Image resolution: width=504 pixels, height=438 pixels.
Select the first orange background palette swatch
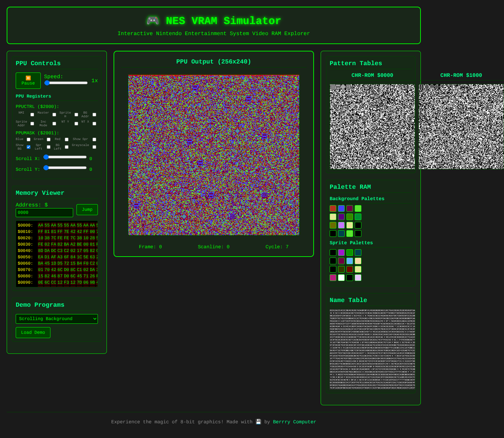[333, 208]
